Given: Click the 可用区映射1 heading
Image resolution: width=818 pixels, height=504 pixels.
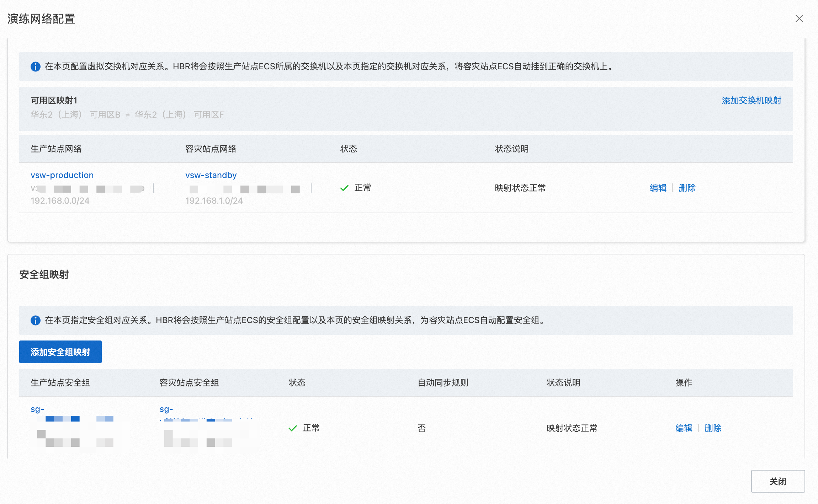Looking at the screenshot, I should [54, 101].
